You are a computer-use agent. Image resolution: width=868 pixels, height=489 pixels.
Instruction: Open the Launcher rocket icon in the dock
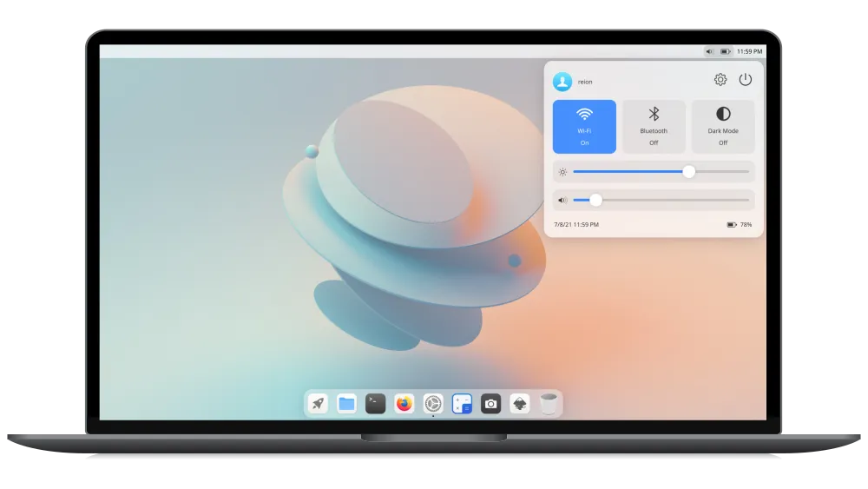tap(318, 404)
